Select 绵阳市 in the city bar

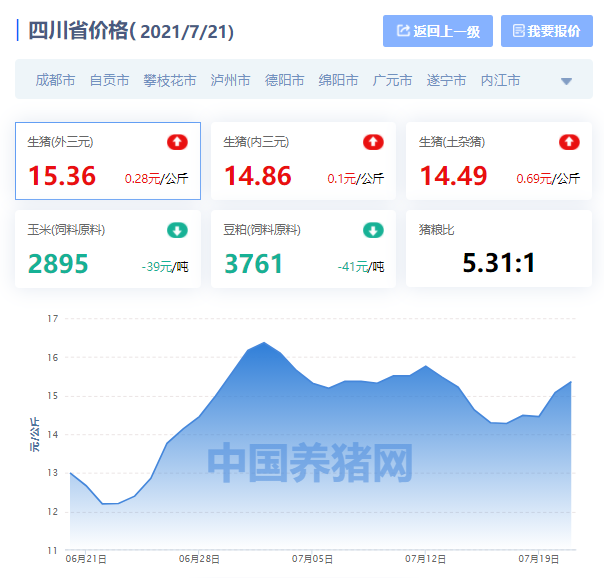pyautogui.click(x=338, y=80)
